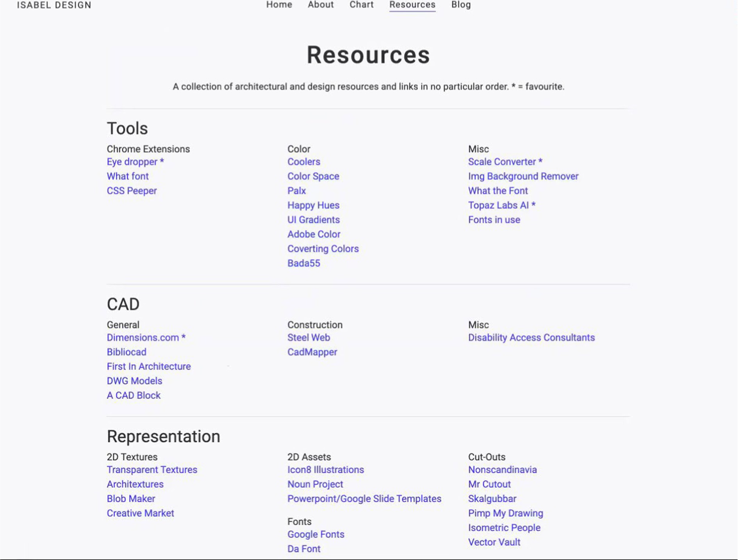
Task: Click the Construction subheading
Action: (314, 324)
